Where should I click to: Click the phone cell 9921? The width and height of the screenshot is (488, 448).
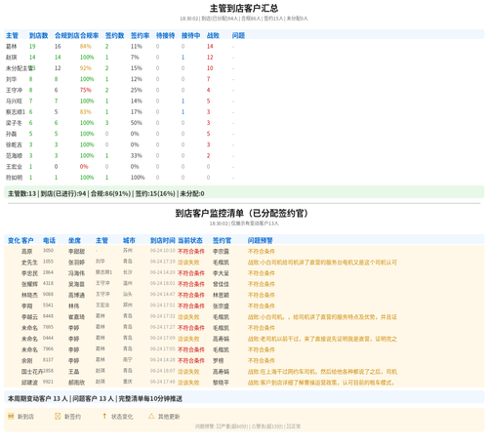click(x=48, y=382)
